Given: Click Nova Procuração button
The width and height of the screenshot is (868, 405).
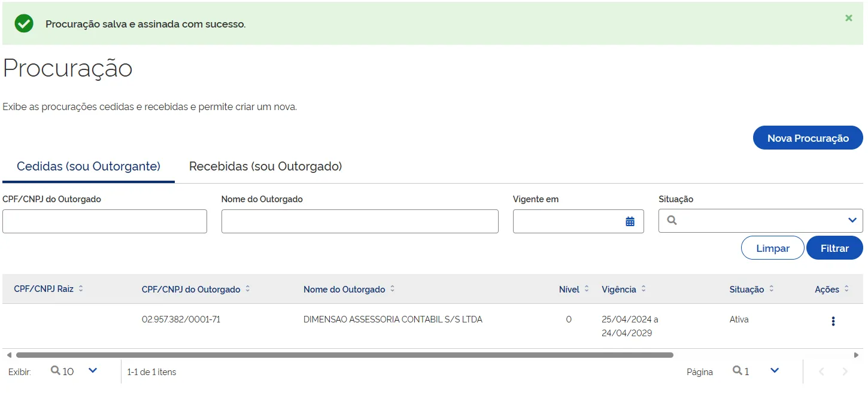Looking at the screenshot, I should (808, 138).
